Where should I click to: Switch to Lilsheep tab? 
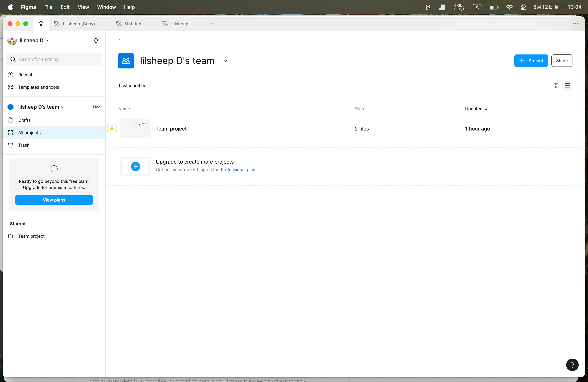pyautogui.click(x=180, y=24)
